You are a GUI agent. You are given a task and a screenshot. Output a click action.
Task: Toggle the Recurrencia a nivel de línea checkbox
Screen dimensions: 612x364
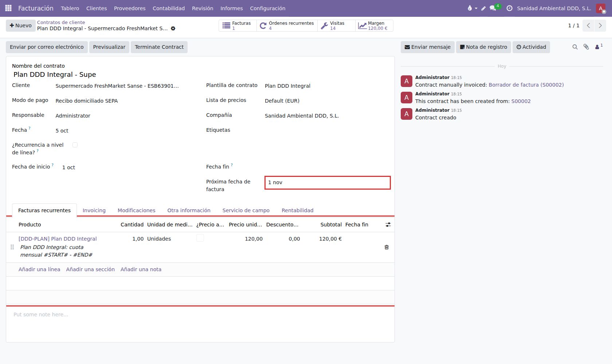[x=75, y=145]
